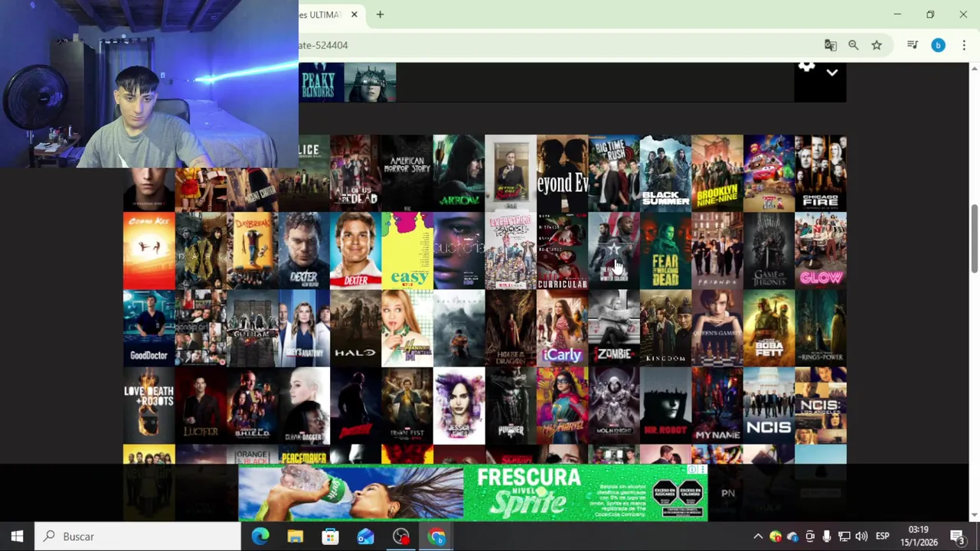Select the Fear the Walking Dead poster
Viewport: 980px width, 551px height.
point(665,251)
